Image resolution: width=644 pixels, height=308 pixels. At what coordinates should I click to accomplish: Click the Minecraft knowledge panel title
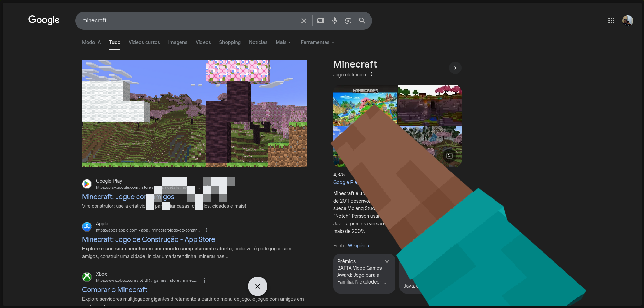coord(355,64)
